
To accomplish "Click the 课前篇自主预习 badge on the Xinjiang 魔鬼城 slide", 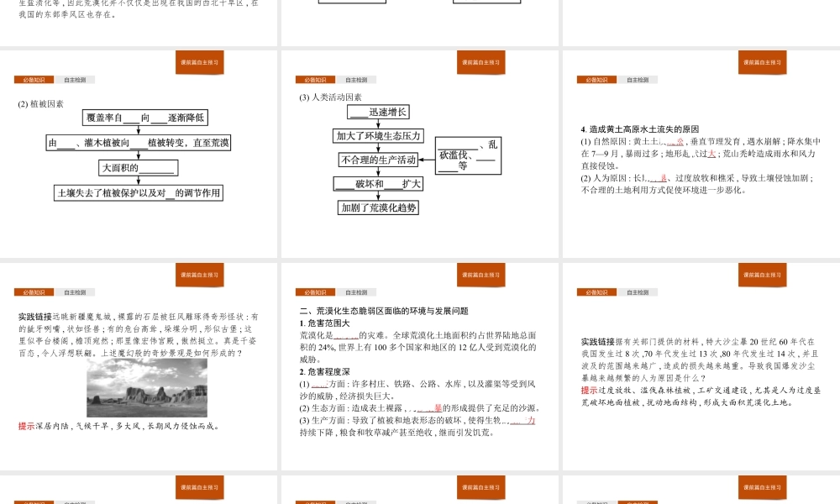I will tap(198, 275).
